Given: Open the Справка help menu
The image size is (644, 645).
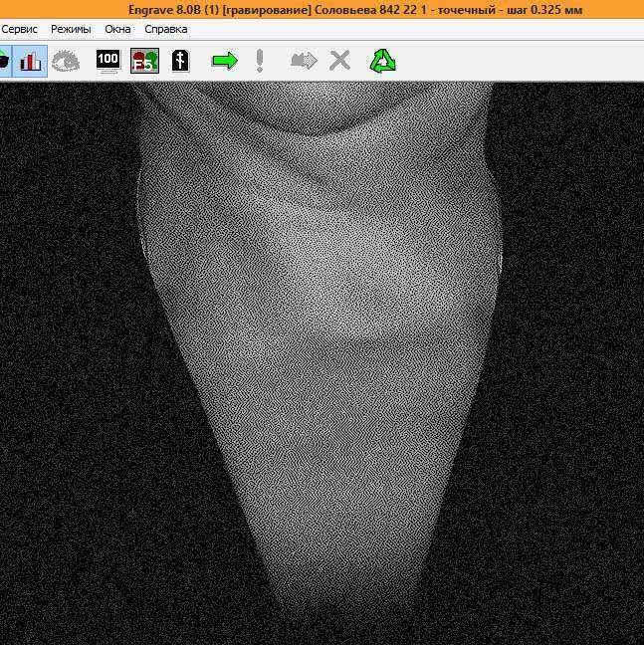Looking at the screenshot, I should [x=165, y=30].
